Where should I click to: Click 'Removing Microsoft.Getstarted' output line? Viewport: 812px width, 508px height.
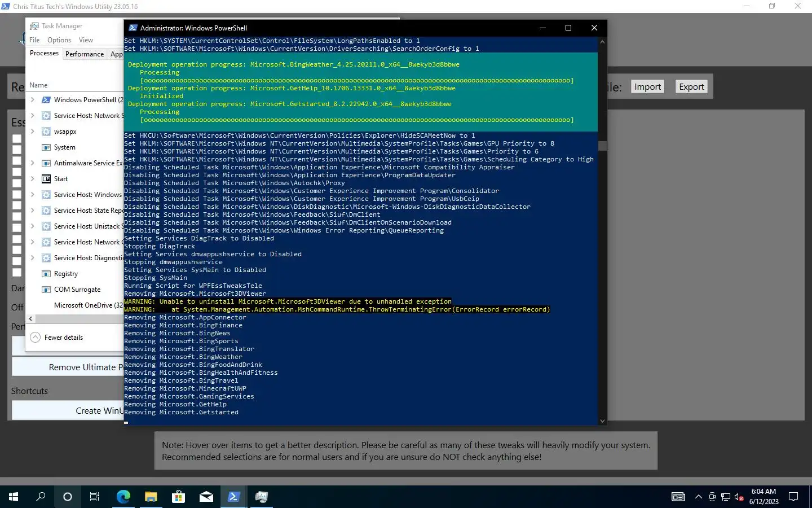181,412
